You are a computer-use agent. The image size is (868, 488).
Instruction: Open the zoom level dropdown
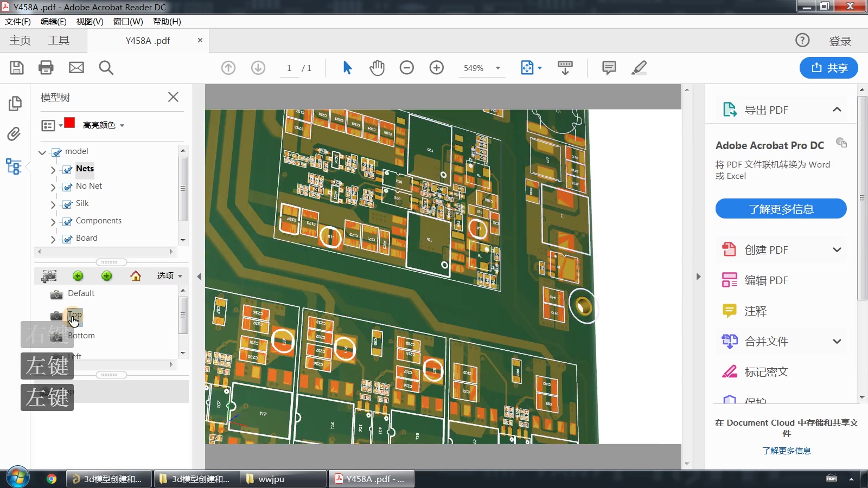point(498,68)
